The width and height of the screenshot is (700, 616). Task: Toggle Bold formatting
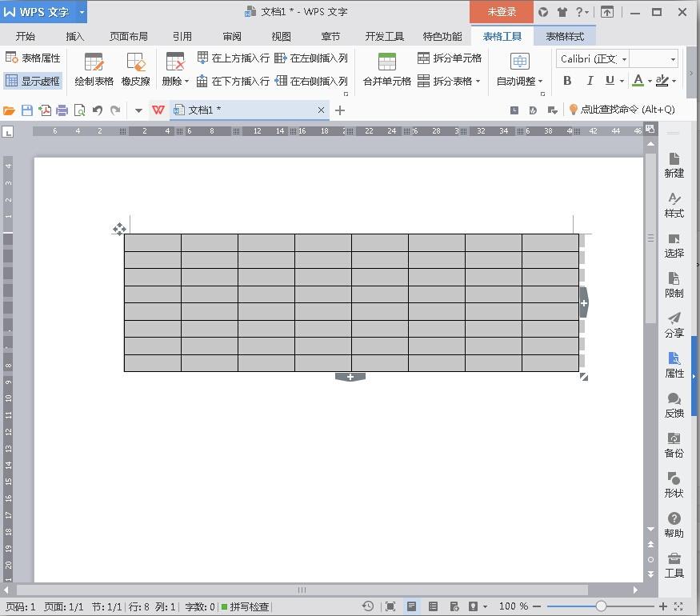[x=567, y=81]
